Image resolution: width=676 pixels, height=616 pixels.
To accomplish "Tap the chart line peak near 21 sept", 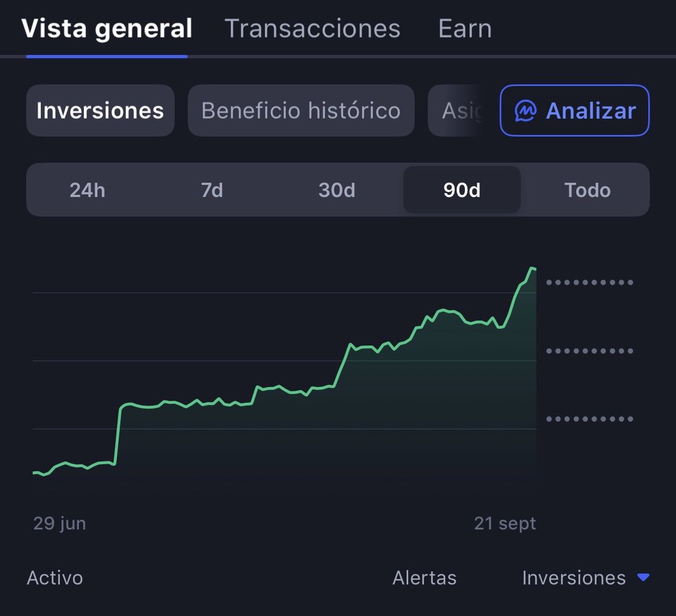I will pos(532,269).
